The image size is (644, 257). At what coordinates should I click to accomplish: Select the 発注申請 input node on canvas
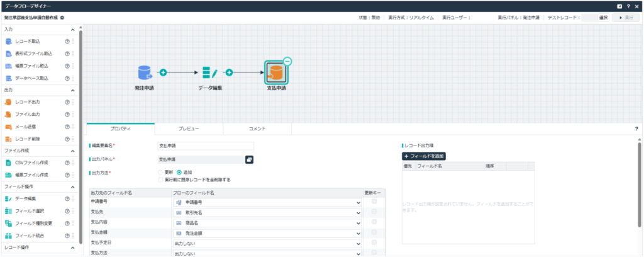(x=145, y=73)
